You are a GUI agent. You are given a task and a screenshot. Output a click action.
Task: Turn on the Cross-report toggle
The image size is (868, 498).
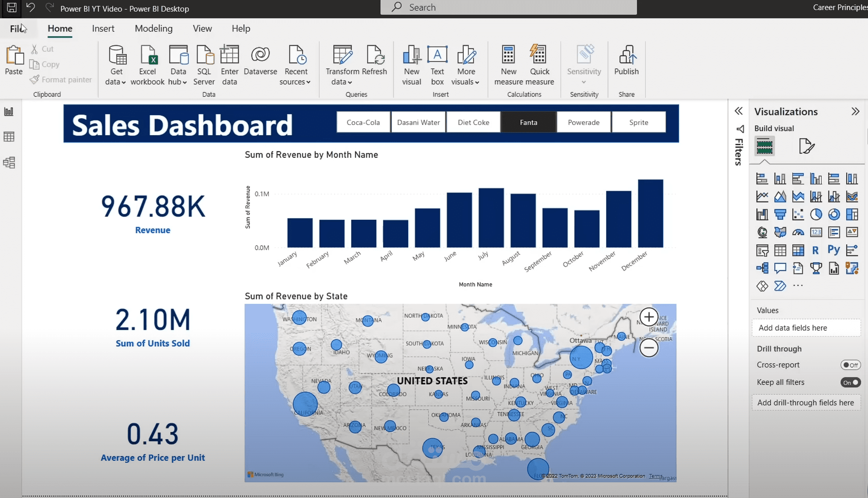coord(850,365)
